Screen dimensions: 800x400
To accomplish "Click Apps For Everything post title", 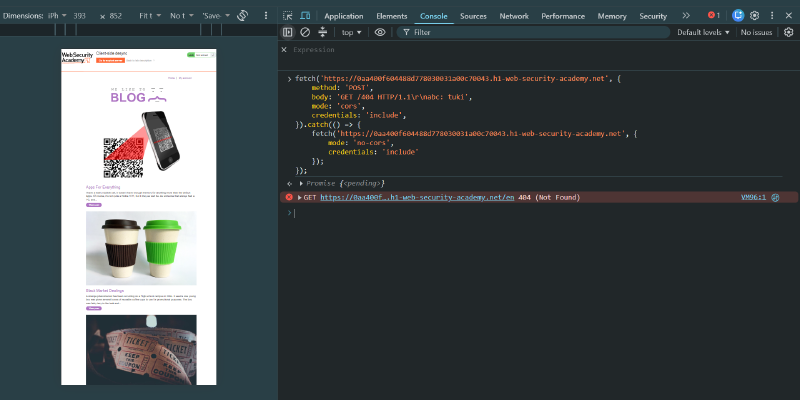I will [103, 187].
